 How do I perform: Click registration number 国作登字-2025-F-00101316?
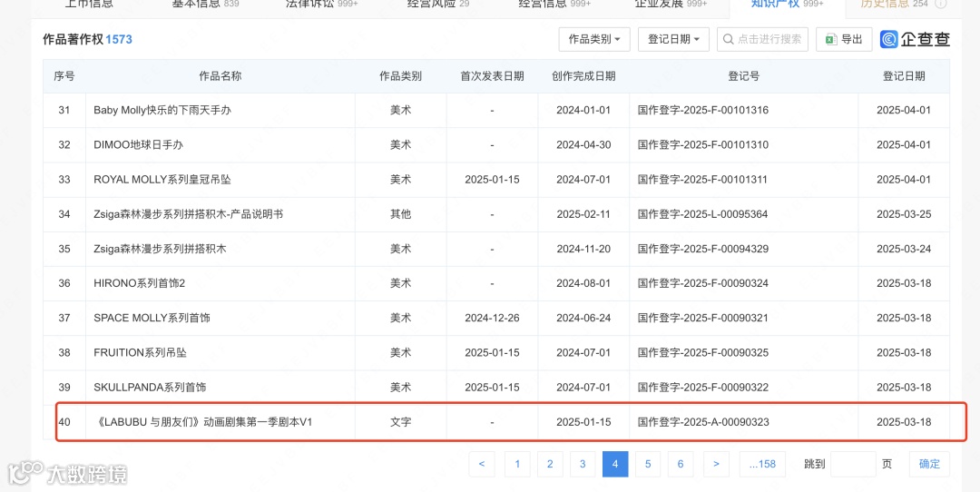(703, 110)
